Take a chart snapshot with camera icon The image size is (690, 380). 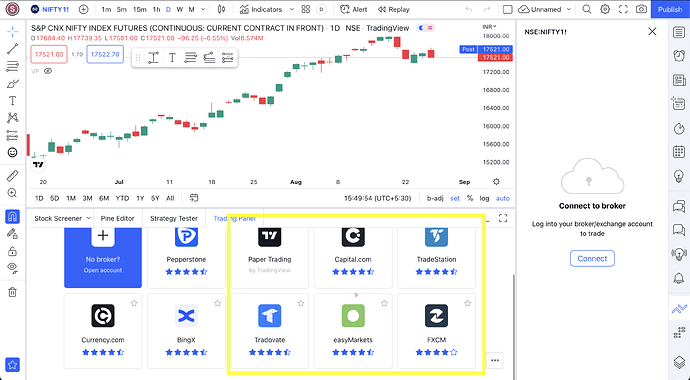tap(642, 9)
